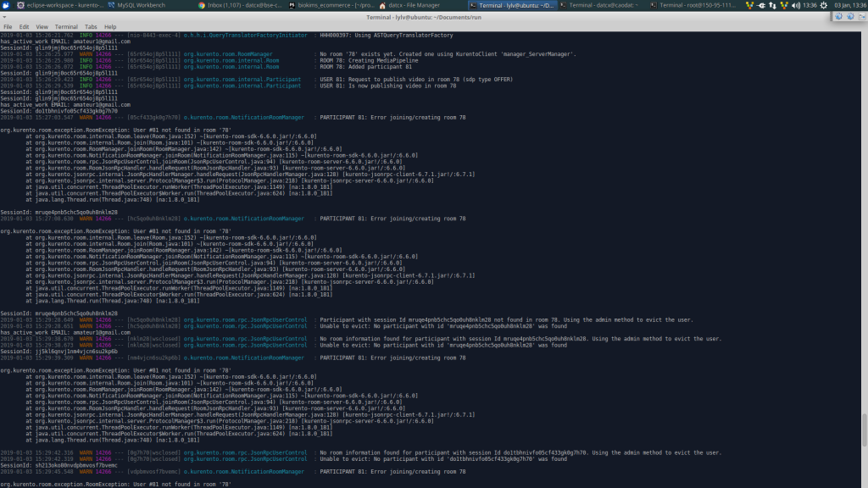Open the File menu
The image size is (868, 488).
(x=8, y=26)
